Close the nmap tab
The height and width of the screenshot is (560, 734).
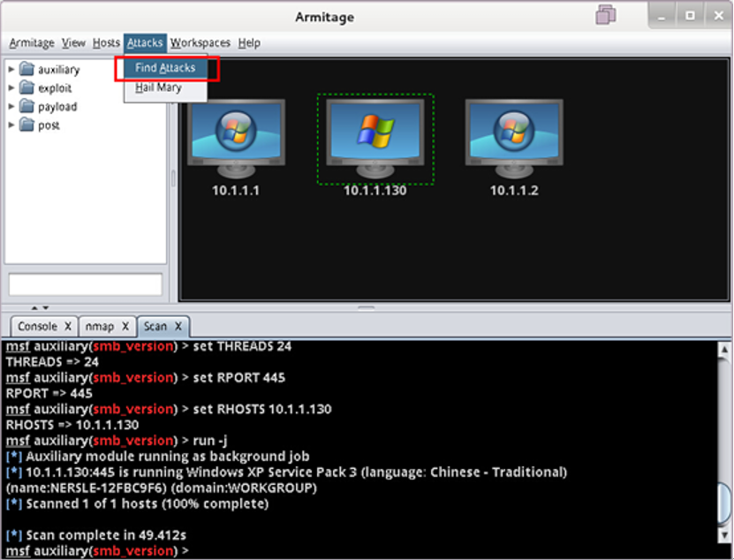[125, 326]
